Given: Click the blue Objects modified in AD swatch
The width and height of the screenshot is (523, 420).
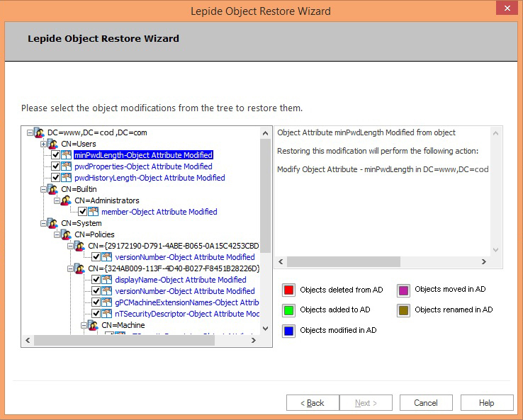Looking at the screenshot, I should (288, 331).
